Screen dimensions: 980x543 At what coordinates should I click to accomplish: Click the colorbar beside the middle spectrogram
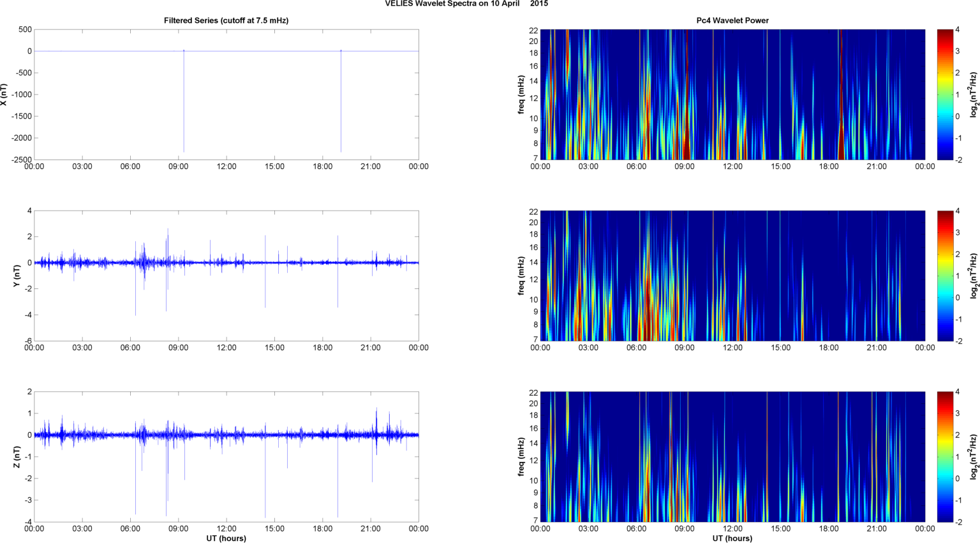(x=944, y=276)
